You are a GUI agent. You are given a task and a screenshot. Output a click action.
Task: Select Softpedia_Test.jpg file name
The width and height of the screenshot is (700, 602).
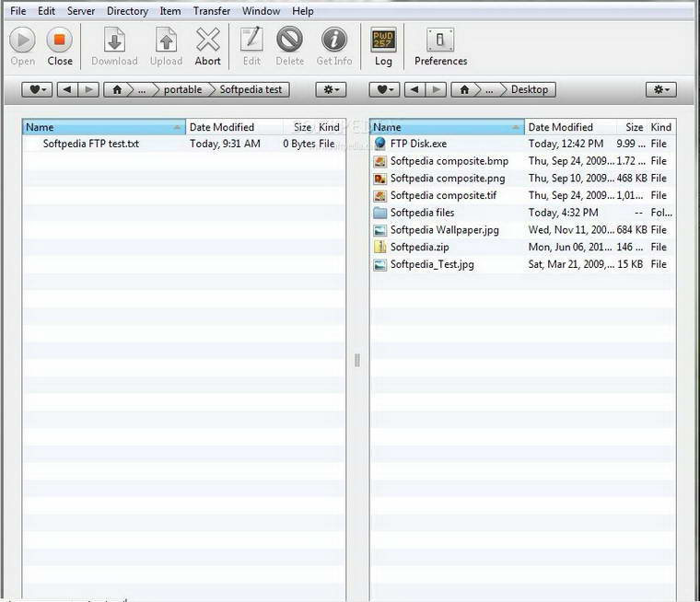(x=432, y=264)
